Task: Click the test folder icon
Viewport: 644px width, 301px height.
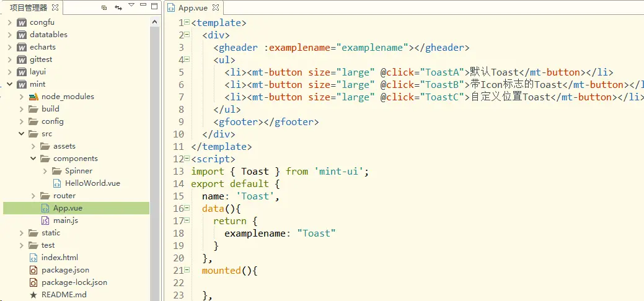Action: tap(33, 245)
